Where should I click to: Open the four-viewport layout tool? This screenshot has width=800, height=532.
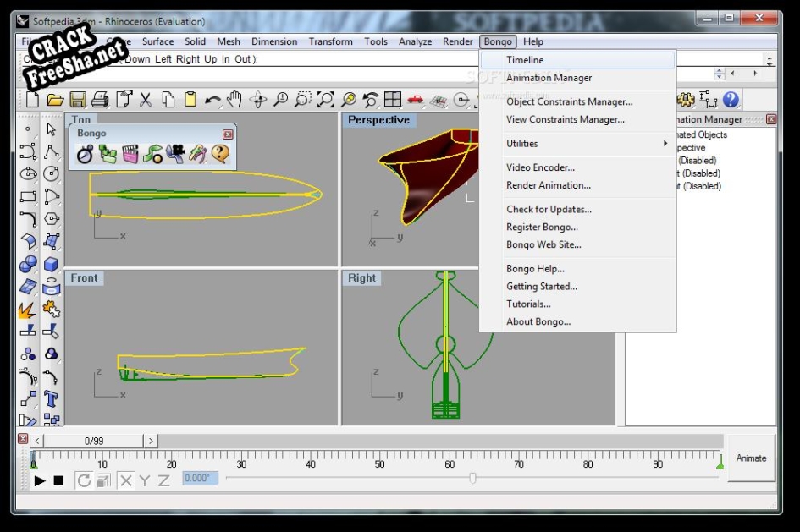point(393,100)
